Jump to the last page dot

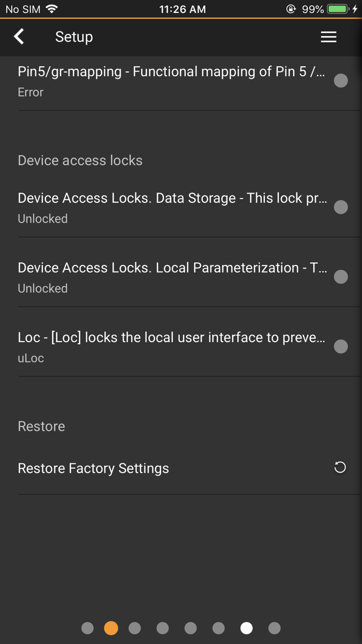(x=275, y=628)
